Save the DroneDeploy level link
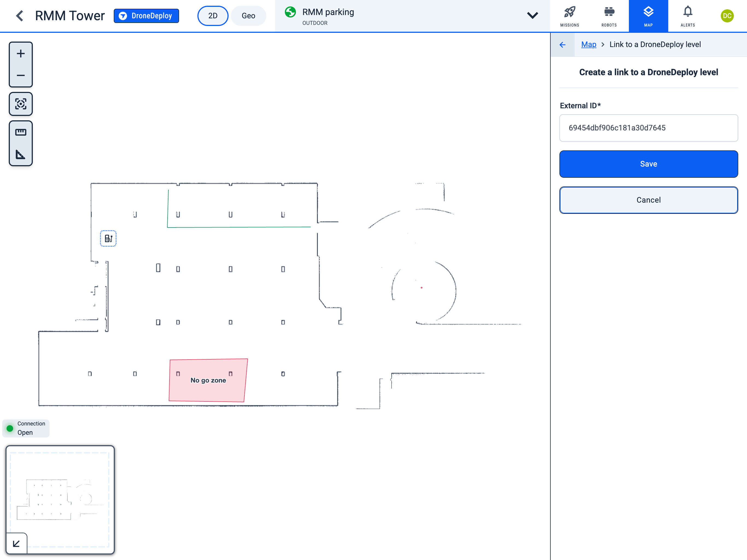The image size is (747, 560). point(648,164)
